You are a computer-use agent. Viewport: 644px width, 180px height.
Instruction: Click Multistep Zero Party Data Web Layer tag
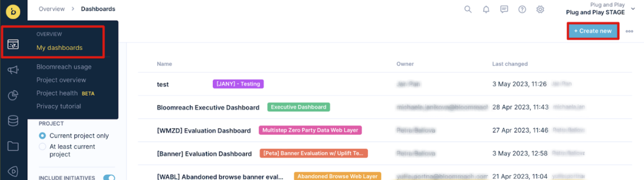coord(310,130)
